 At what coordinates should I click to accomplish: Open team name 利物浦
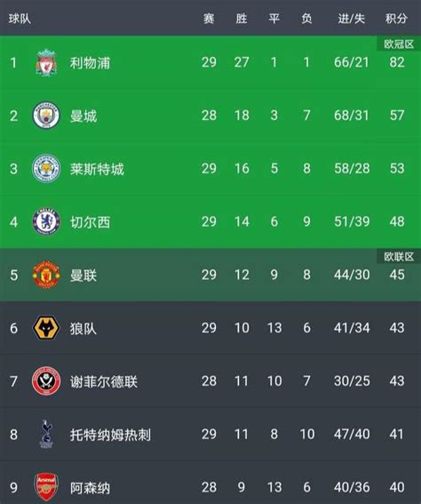point(90,63)
